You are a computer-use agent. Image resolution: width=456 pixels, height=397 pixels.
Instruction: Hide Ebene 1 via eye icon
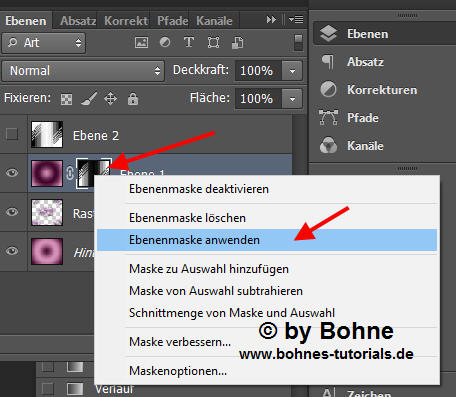point(12,173)
